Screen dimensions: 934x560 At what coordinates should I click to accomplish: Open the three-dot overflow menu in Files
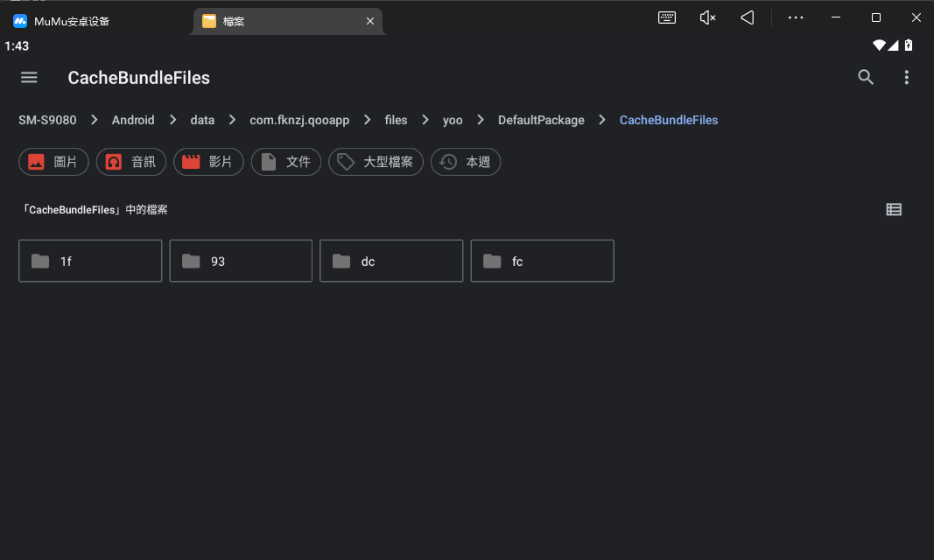point(907,77)
